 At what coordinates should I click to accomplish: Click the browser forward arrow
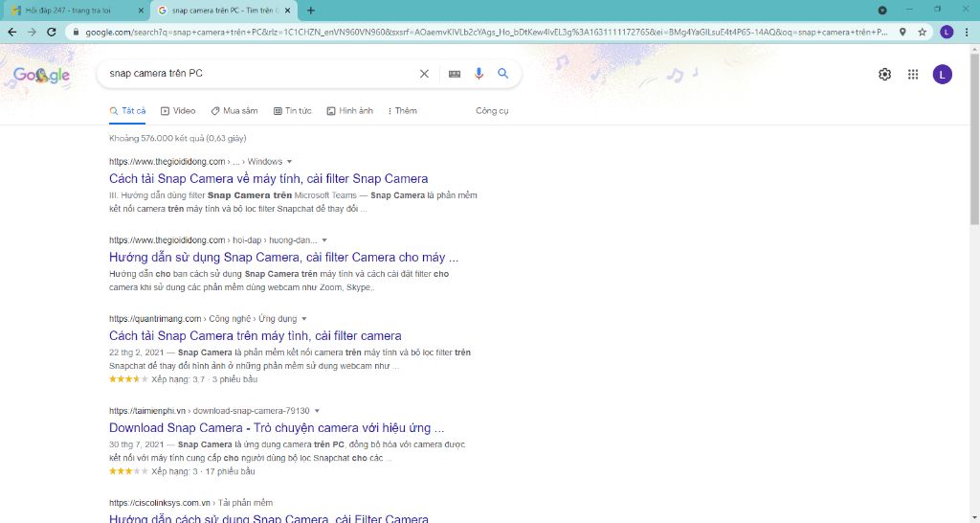[x=32, y=32]
